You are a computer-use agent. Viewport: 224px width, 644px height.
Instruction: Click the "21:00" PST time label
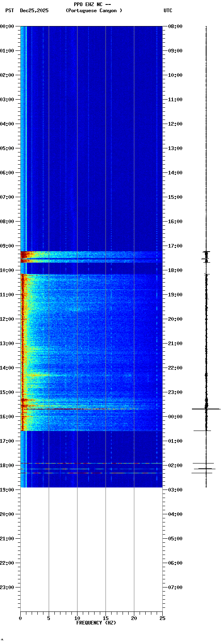[7, 539]
